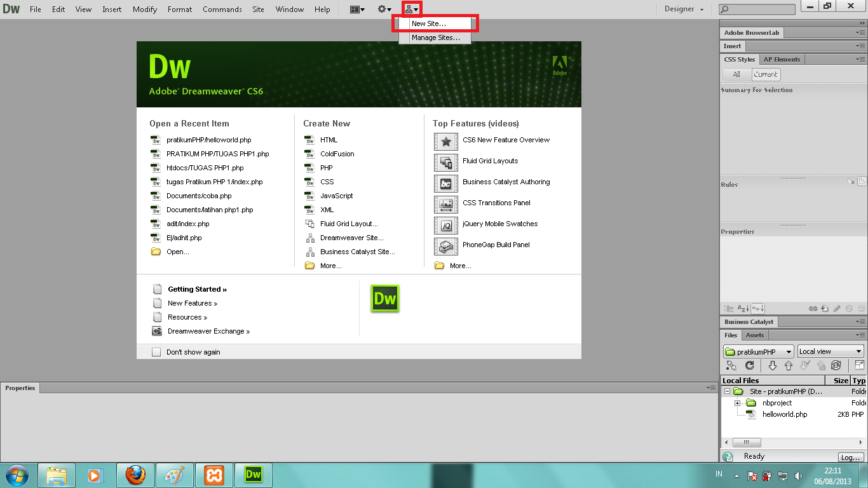Click the Show list view A-Z icon
868x488 pixels.
click(743, 308)
